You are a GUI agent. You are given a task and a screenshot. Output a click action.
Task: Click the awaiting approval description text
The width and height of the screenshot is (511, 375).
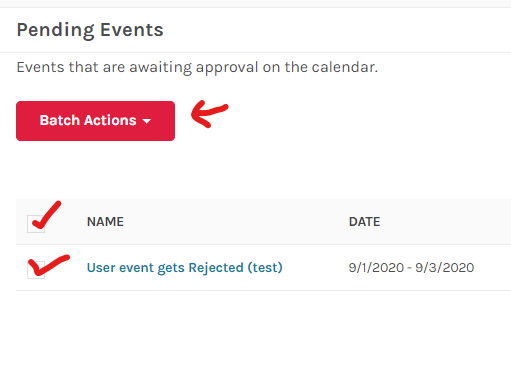pos(197,67)
